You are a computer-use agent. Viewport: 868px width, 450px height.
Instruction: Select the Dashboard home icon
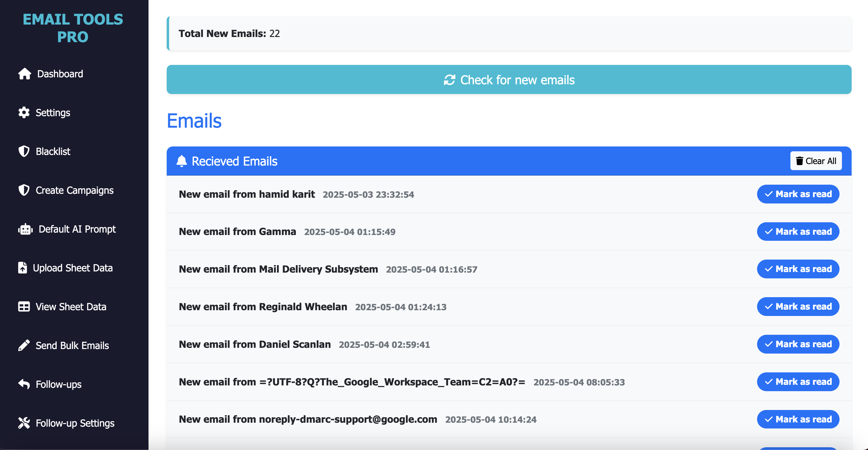24,74
